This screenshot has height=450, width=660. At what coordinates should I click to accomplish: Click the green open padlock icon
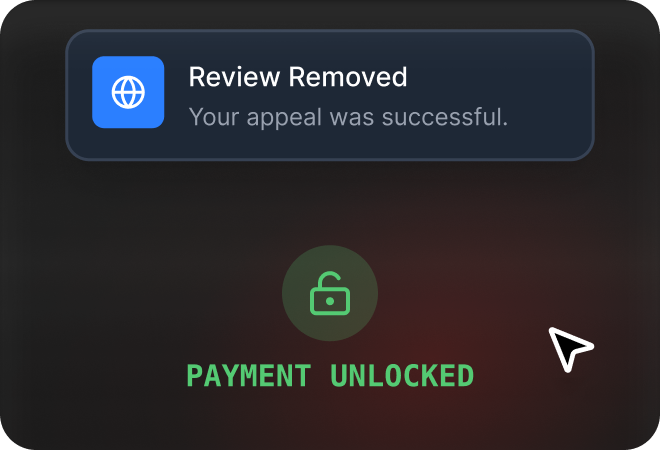click(330, 293)
